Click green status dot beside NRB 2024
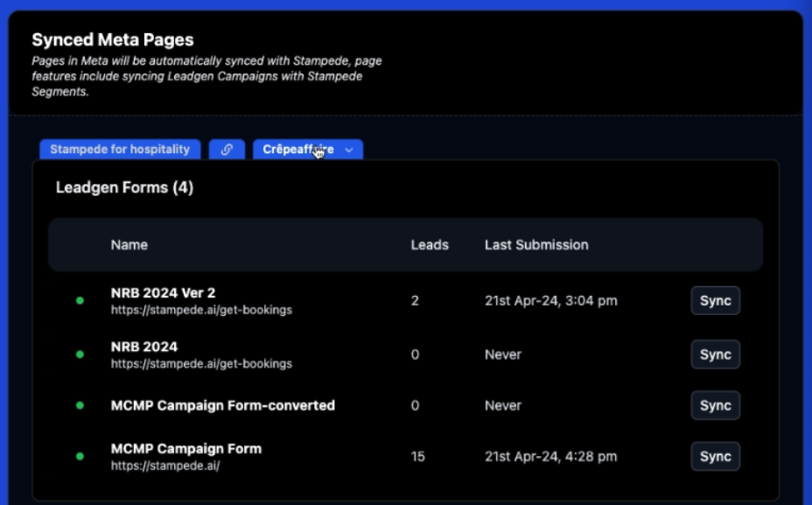Image resolution: width=812 pixels, height=505 pixels. [x=80, y=354]
